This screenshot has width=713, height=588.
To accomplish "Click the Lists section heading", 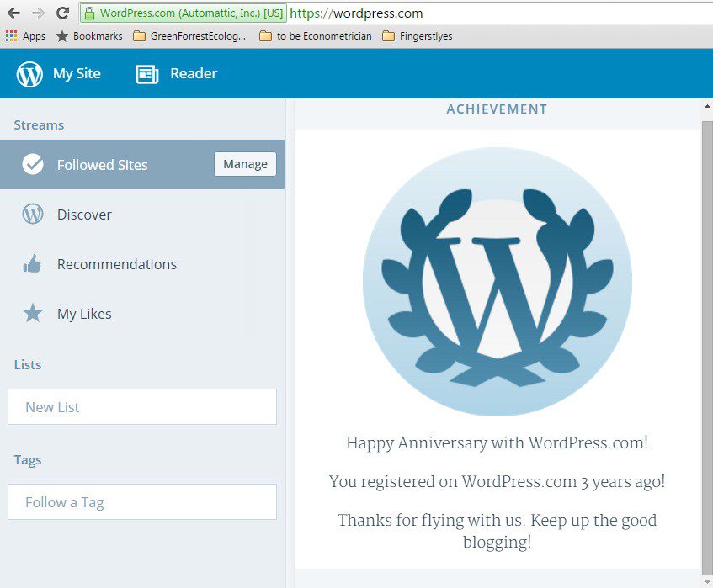I will click(28, 364).
